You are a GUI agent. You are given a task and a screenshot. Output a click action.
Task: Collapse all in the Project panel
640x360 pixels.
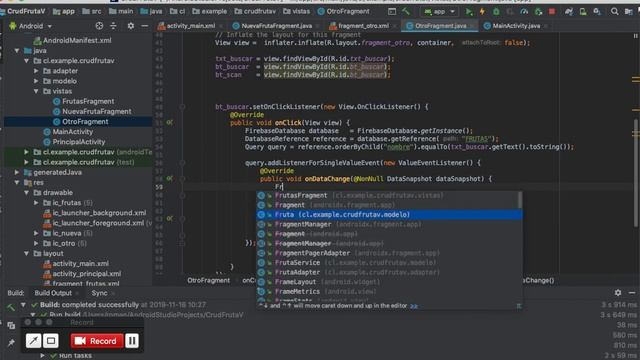tap(113, 26)
